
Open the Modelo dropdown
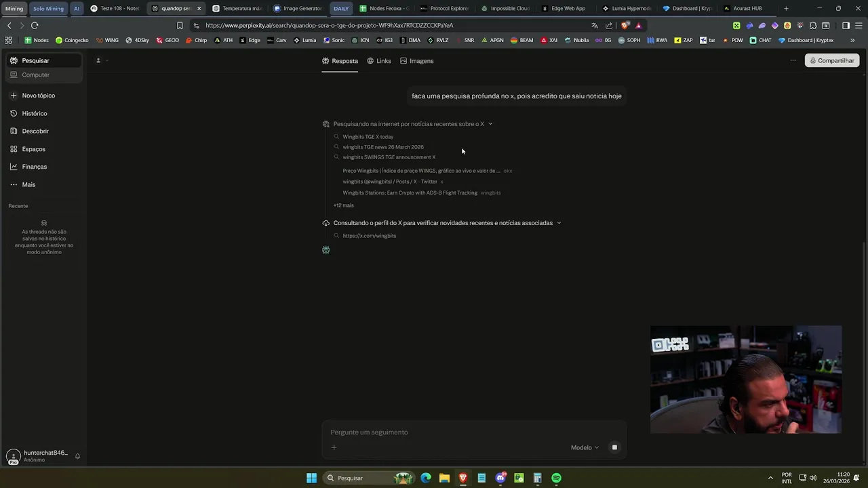click(x=585, y=447)
